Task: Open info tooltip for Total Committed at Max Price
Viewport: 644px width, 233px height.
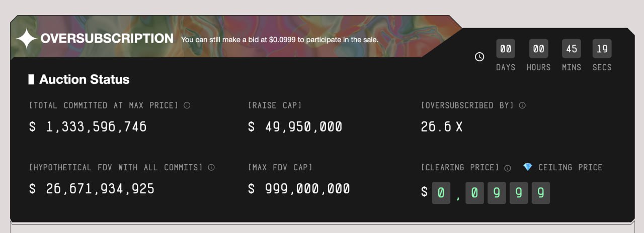Action: pyautogui.click(x=187, y=105)
